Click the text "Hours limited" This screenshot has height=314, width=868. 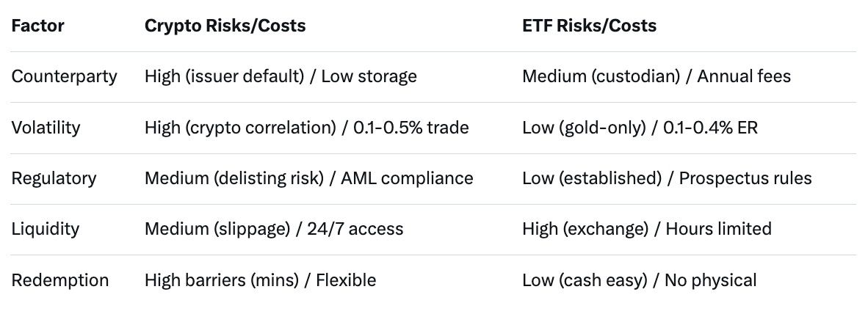[718, 229]
